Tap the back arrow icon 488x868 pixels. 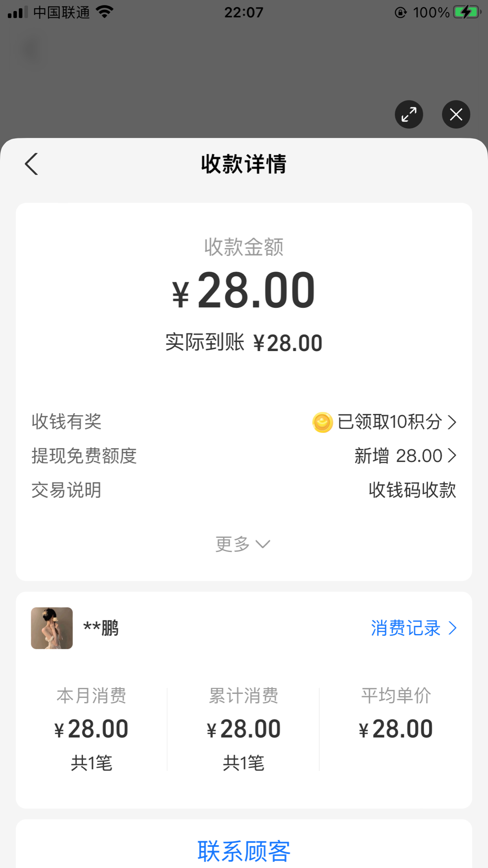coord(31,164)
